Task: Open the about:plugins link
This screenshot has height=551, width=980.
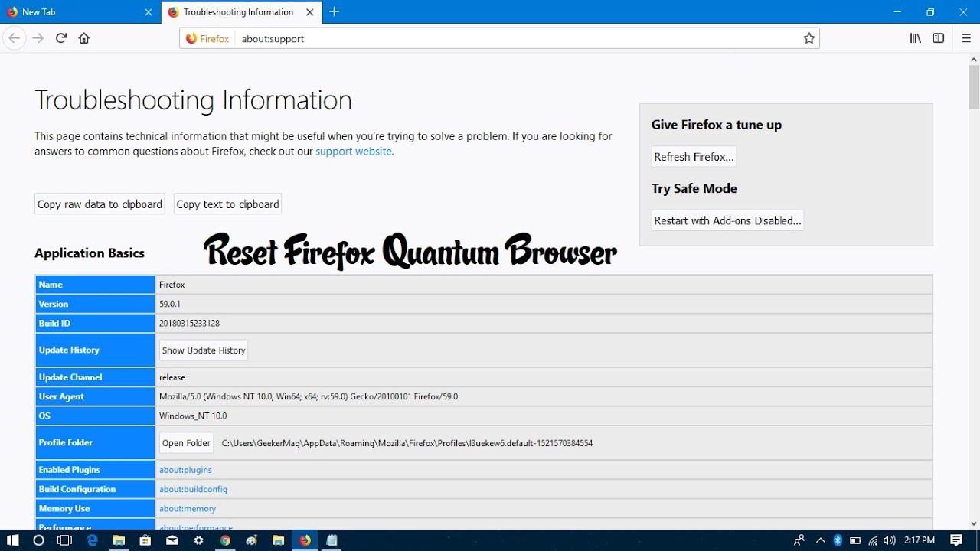Action: pyautogui.click(x=185, y=470)
